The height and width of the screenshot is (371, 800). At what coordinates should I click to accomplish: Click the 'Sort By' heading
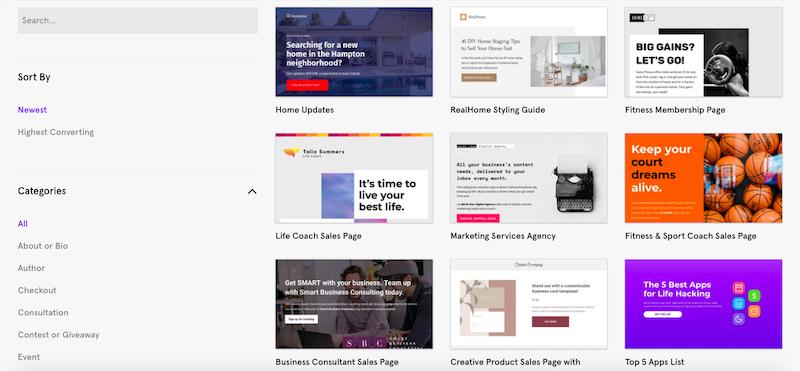pyautogui.click(x=34, y=77)
